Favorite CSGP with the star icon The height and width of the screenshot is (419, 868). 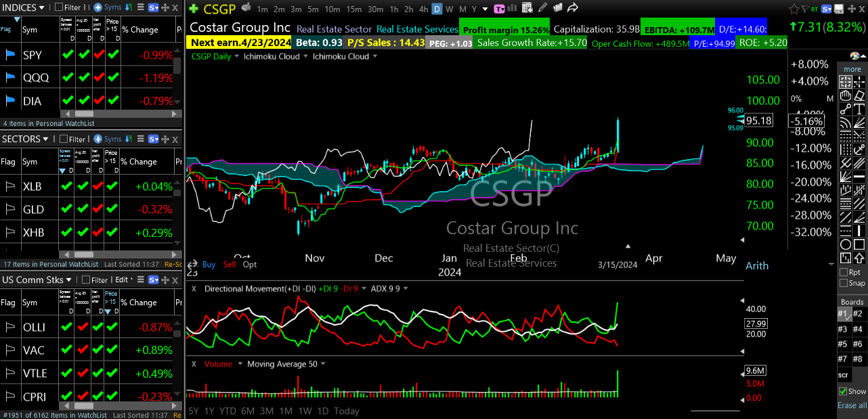tap(794, 9)
